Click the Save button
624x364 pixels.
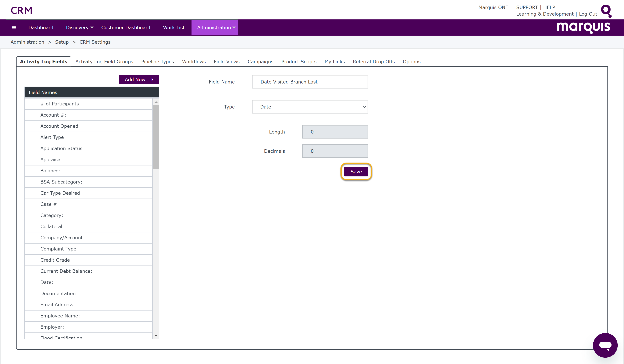356,172
